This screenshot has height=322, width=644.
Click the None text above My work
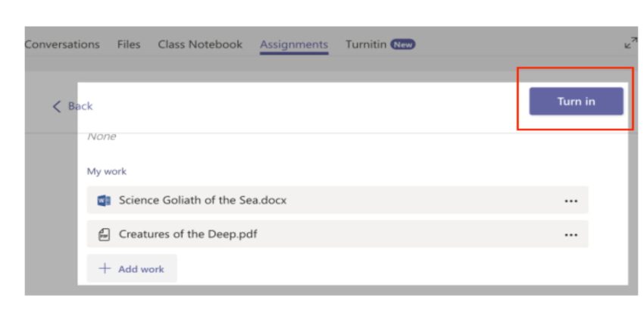[101, 138]
